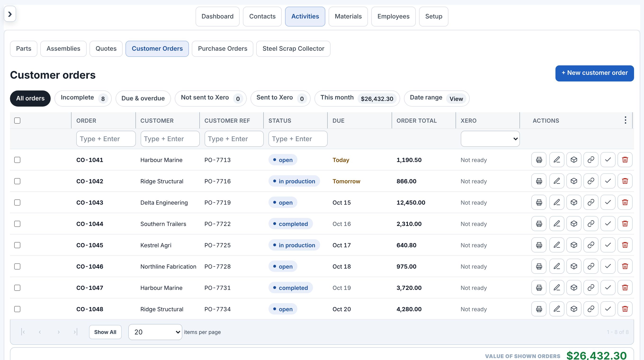
Task: Go to the Purchase Orders sub-tab
Action: click(223, 49)
